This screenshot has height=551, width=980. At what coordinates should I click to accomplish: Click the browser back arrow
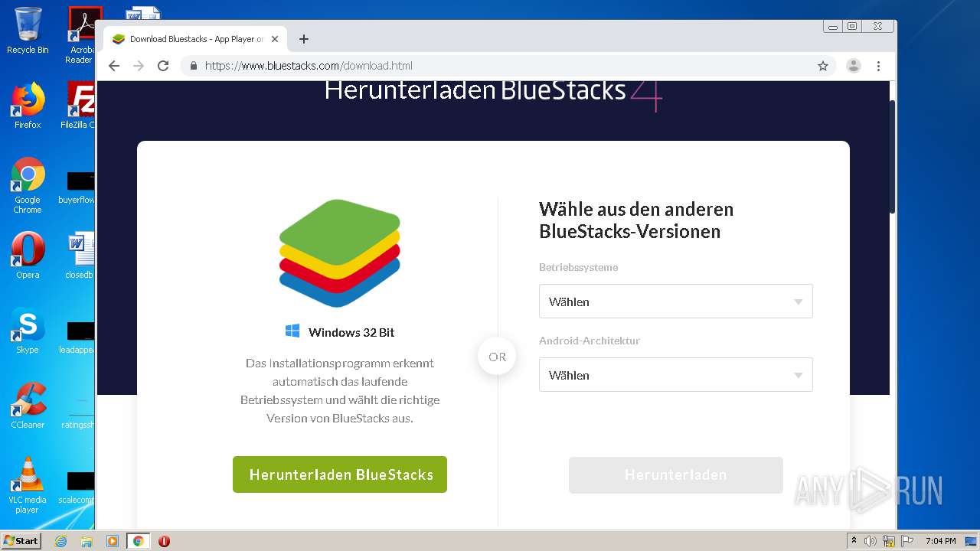click(x=114, y=66)
